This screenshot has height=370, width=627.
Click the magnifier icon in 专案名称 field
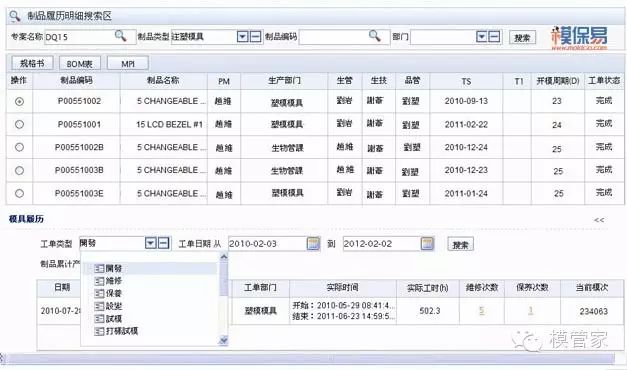pos(120,36)
